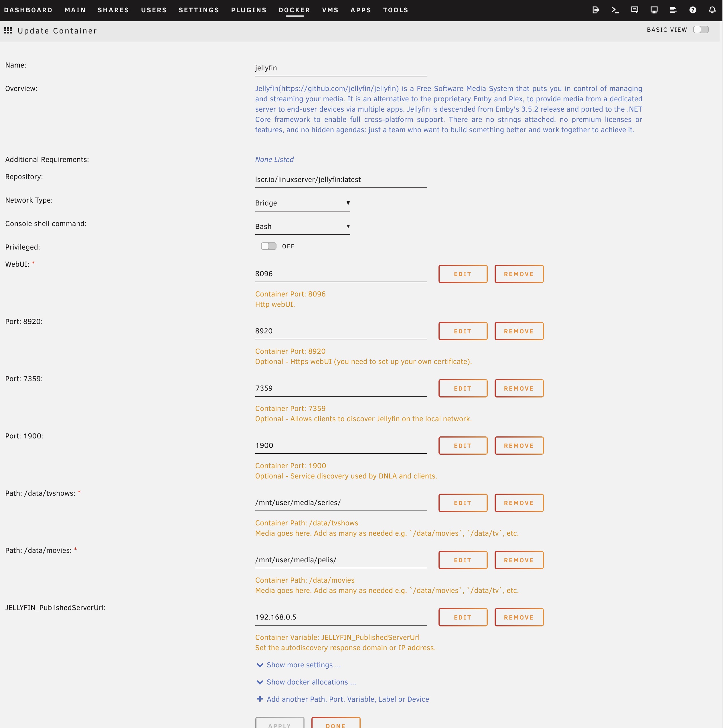The image size is (723, 728).
Task: Open the notifications bell icon
Action: (712, 10)
